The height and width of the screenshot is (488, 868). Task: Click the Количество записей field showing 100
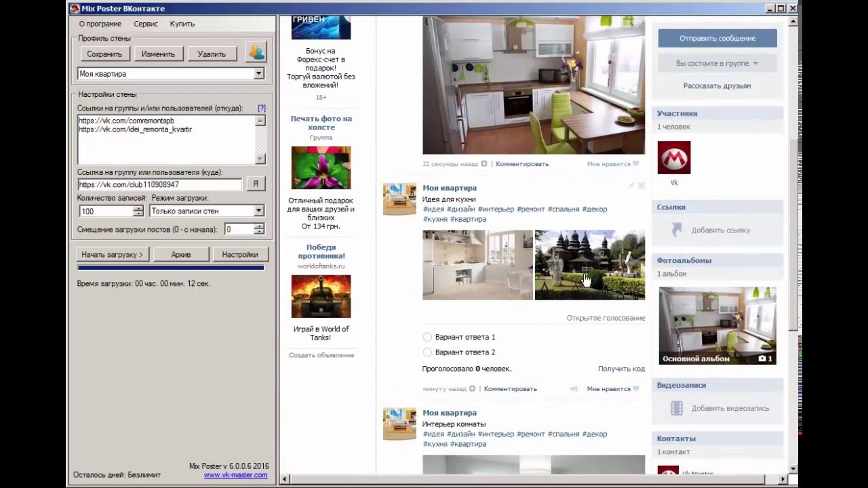point(105,211)
